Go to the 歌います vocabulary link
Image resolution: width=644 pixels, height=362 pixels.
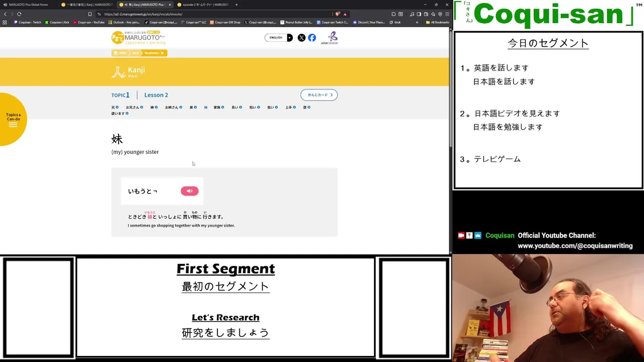coord(120,114)
